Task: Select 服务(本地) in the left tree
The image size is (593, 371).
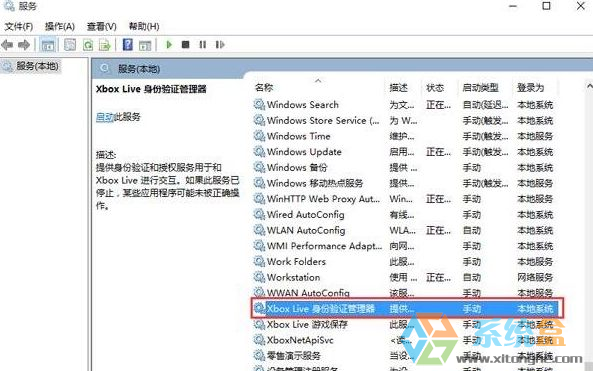Action: click(x=37, y=66)
